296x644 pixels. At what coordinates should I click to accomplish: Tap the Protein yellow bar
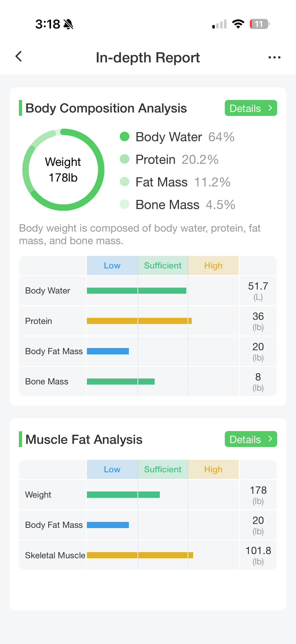[139, 321]
